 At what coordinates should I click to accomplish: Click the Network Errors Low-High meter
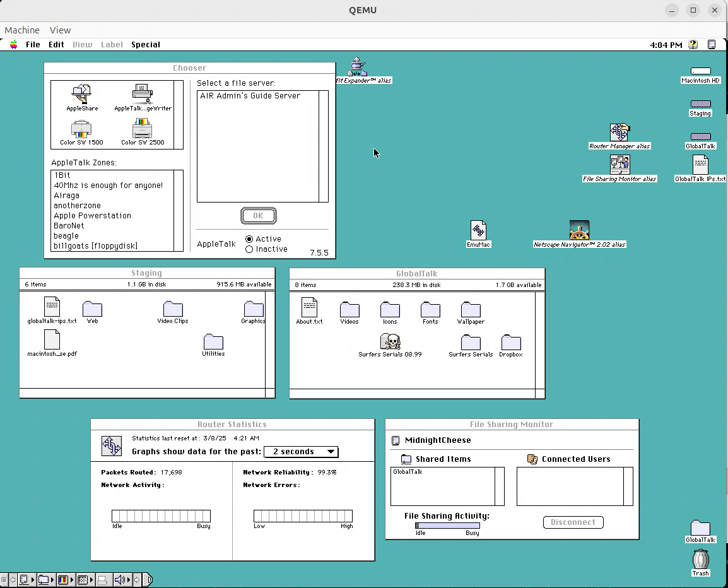click(x=303, y=516)
